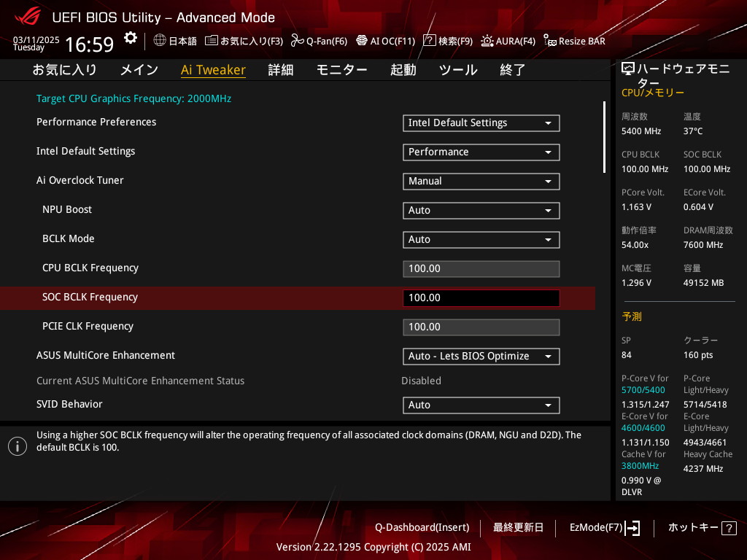This screenshot has width=747, height=560.
Task: Switch to the メイン tab
Action: pyautogui.click(x=139, y=69)
